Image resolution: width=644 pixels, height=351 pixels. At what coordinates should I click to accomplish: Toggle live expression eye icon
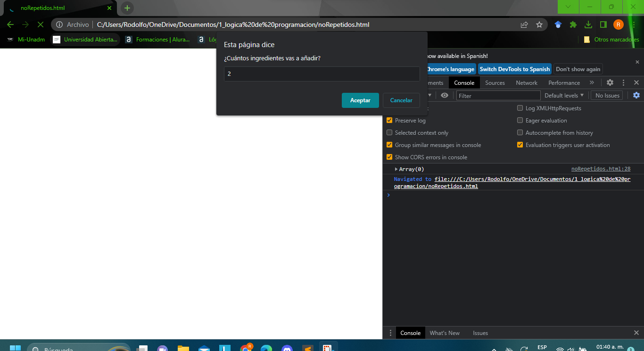[445, 95]
